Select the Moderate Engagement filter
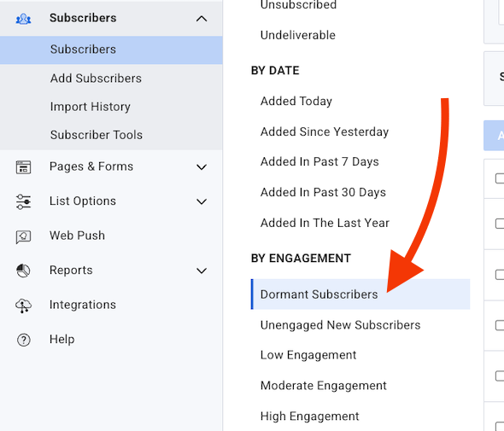504x431 pixels. pyautogui.click(x=324, y=386)
